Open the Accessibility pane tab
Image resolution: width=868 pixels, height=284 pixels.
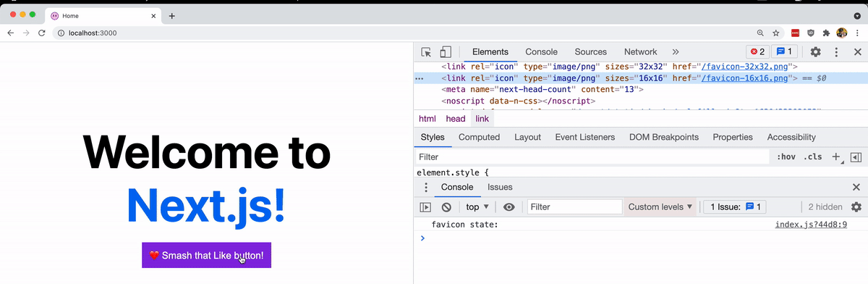tap(791, 137)
